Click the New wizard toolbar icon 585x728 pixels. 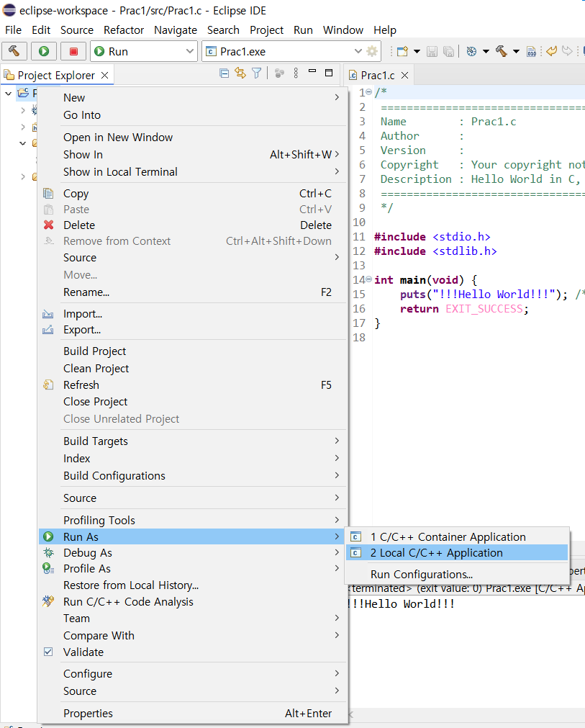coord(402,51)
